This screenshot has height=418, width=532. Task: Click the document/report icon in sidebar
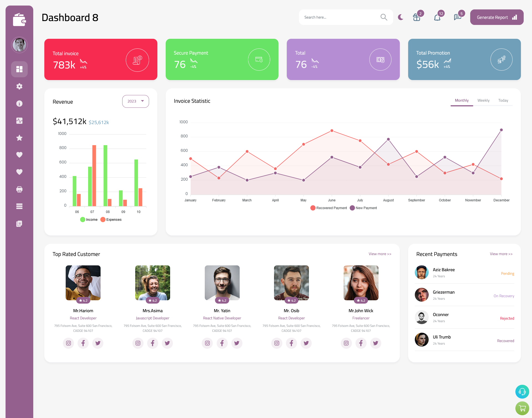coord(19,224)
